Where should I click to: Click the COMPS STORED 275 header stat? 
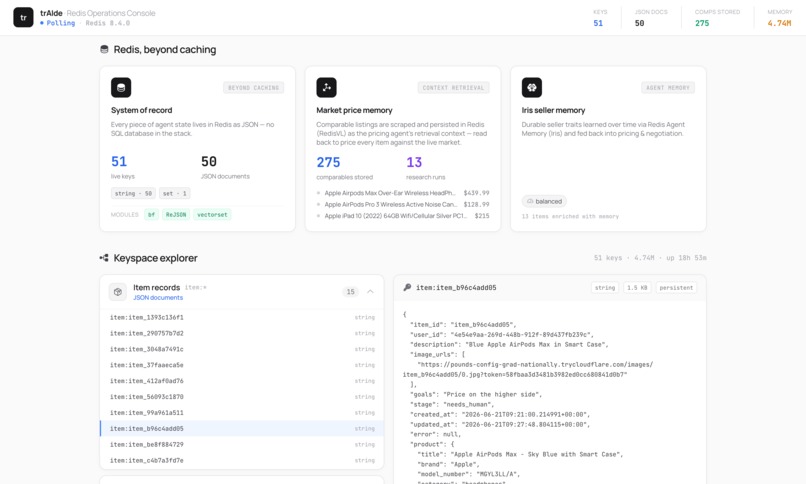tap(717, 18)
